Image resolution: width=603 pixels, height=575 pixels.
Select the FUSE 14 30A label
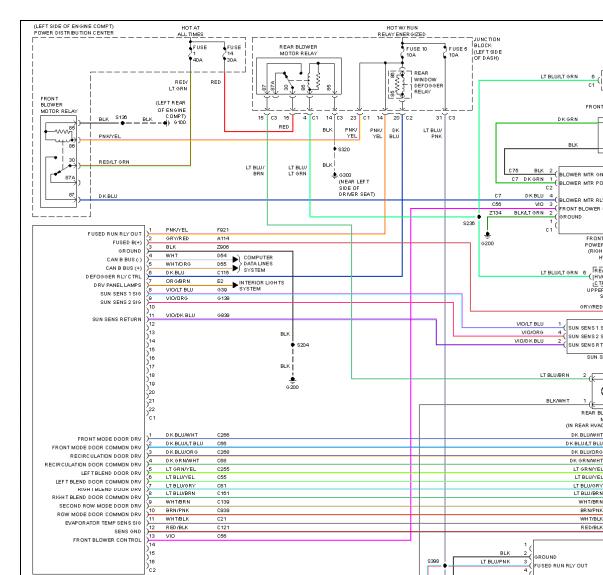click(x=234, y=53)
